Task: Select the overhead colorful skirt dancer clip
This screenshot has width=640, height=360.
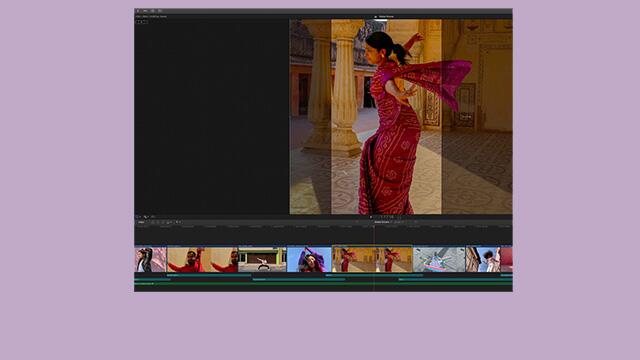Action: (439, 259)
